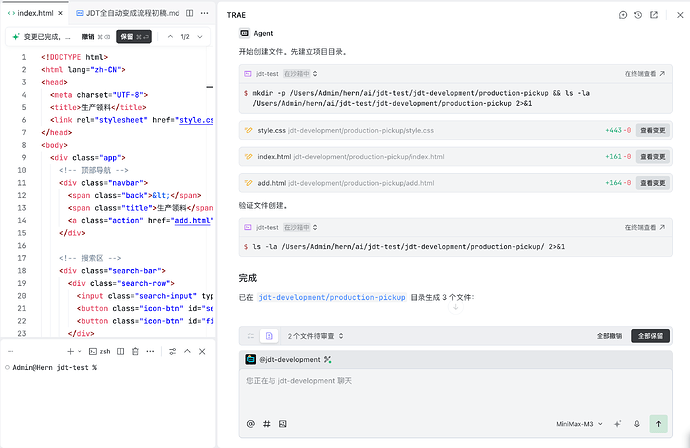690x448 pixels.
Task: Click terminal icon of the ls command block
Action: pyautogui.click(x=248, y=227)
